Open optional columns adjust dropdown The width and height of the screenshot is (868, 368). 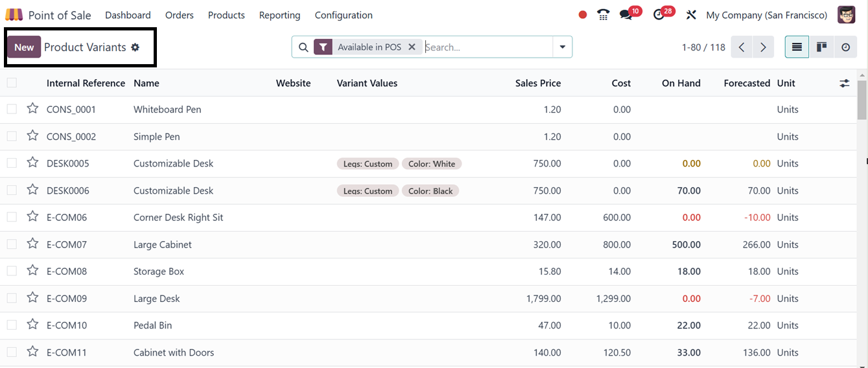tap(844, 83)
